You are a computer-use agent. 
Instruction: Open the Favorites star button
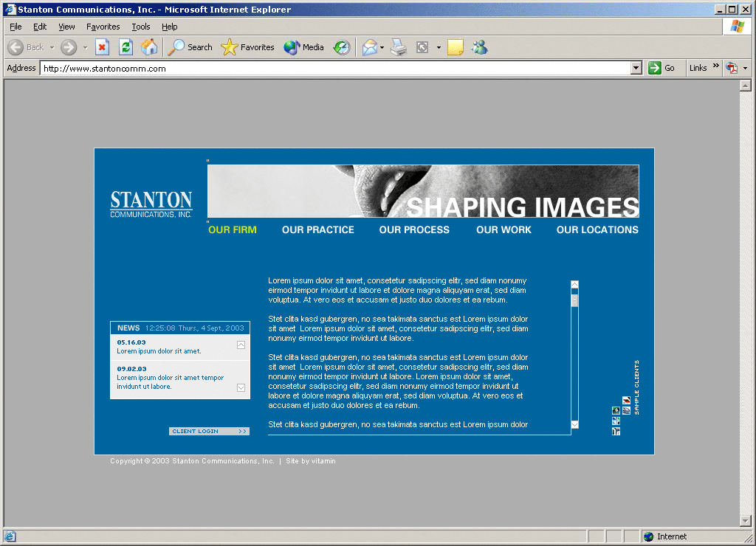click(x=248, y=47)
